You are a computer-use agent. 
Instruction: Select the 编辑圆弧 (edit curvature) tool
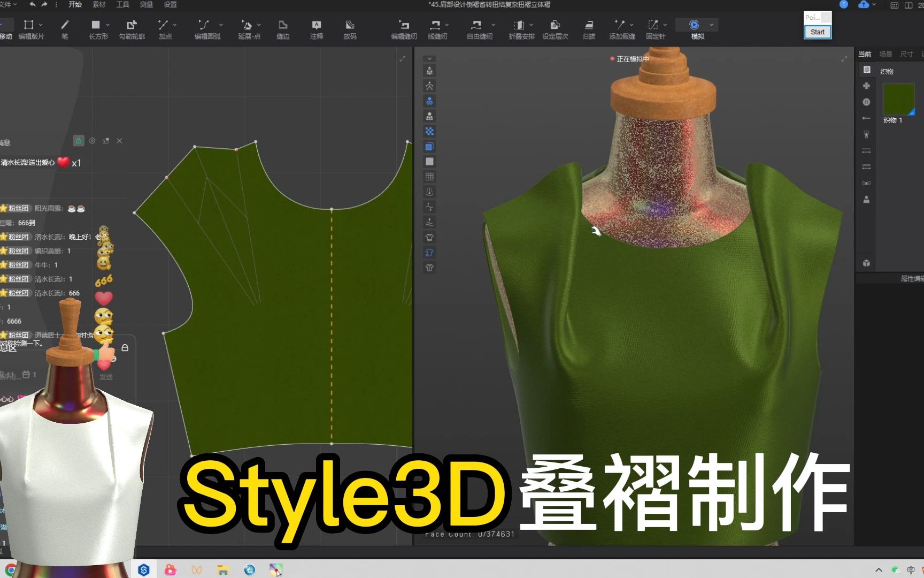coord(207,29)
